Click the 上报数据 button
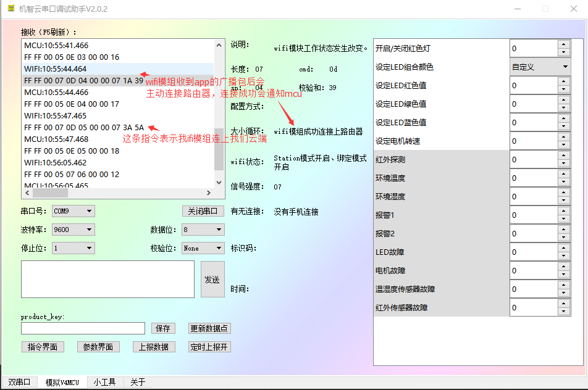This screenshot has height=390, width=588. click(x=154, y=346)
